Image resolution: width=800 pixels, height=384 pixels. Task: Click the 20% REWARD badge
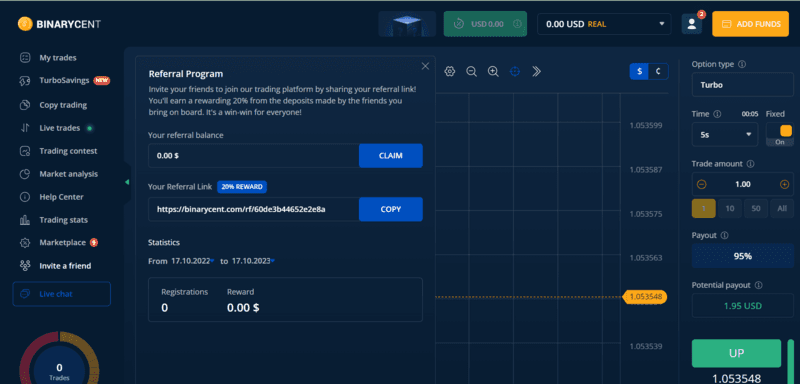242,187
